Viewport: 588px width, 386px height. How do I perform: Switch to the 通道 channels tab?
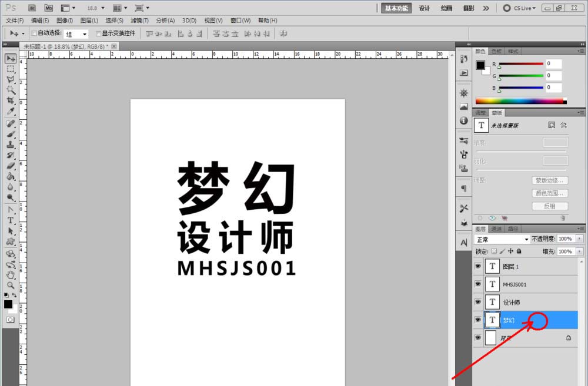coord(496,229)
